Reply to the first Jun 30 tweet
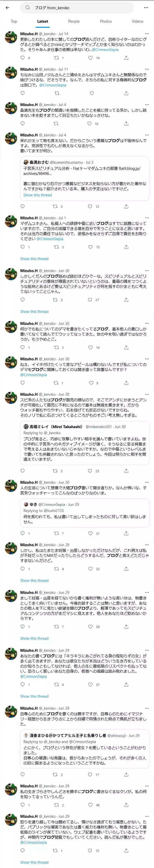The height and width of the screenshot is (868, 154). (x=23, y=300)
